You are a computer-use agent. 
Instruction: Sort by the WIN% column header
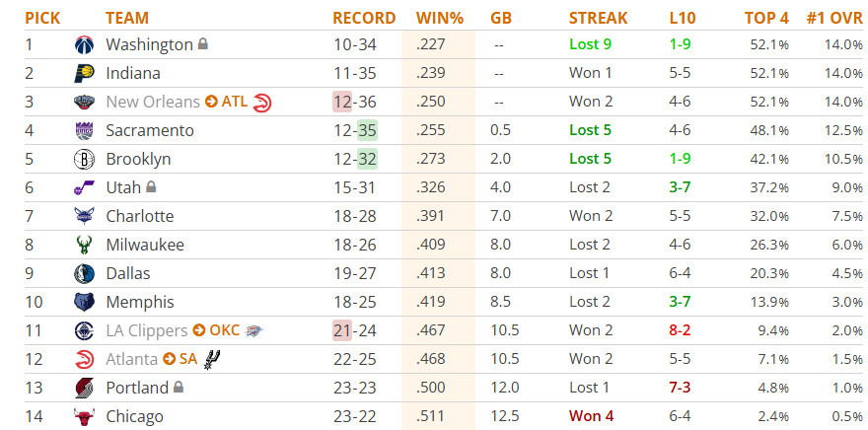pyautogui.click(x=440, y=18)
